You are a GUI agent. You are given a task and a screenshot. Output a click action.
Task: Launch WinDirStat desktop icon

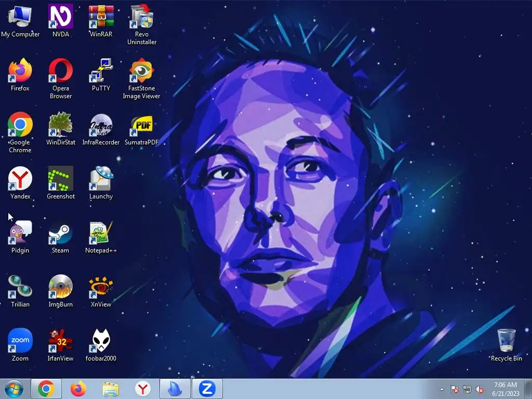click(x=60, y=129)
